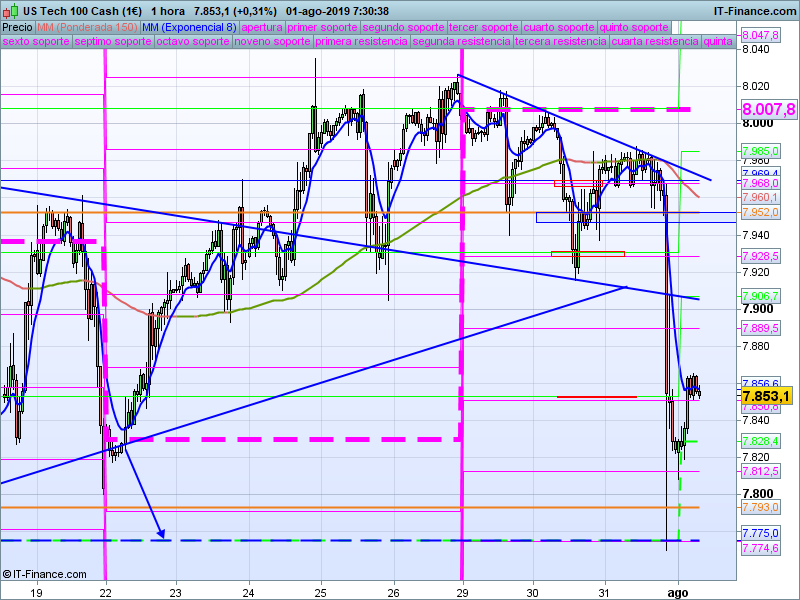This screenshot has width=800, height=600.
Task: Click the 7.940 price axis label
Action: 756,235
